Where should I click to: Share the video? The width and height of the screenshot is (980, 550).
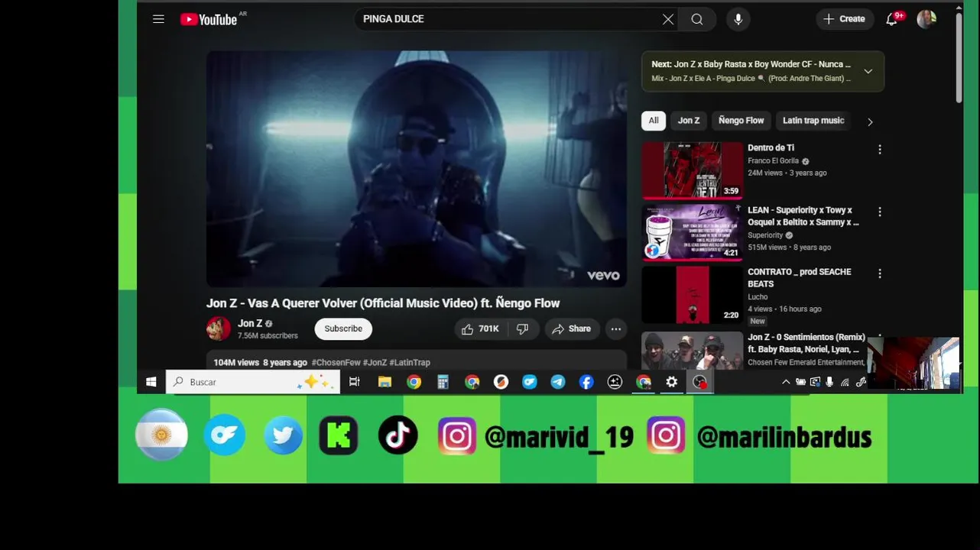(572, 328)
